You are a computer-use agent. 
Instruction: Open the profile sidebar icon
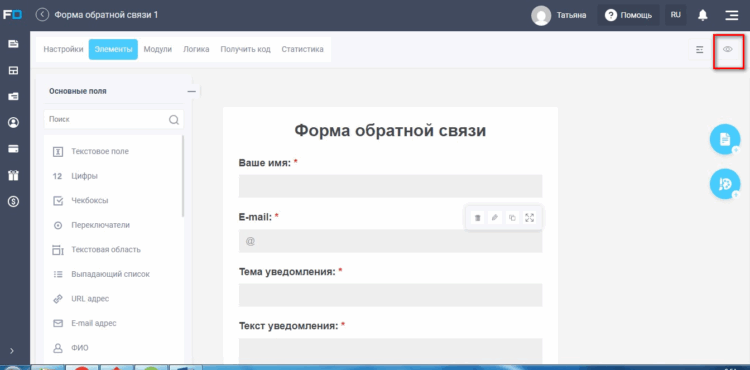[13, 123]
